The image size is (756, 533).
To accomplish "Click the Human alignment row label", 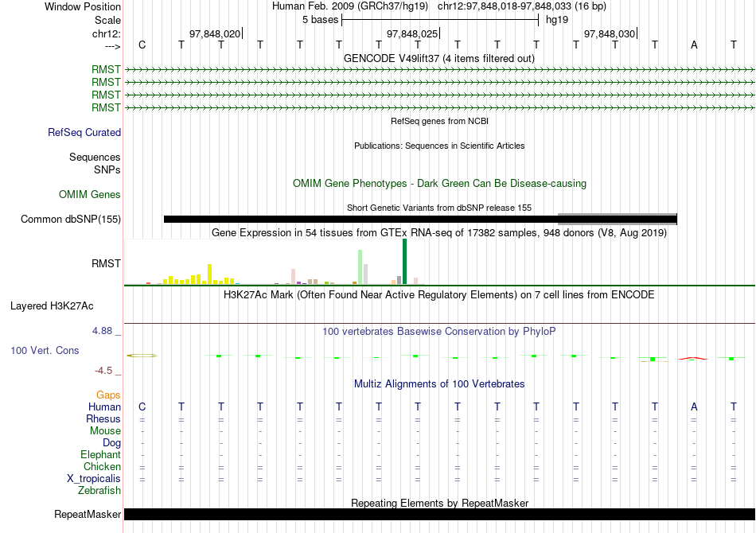I will click(104, 407).
